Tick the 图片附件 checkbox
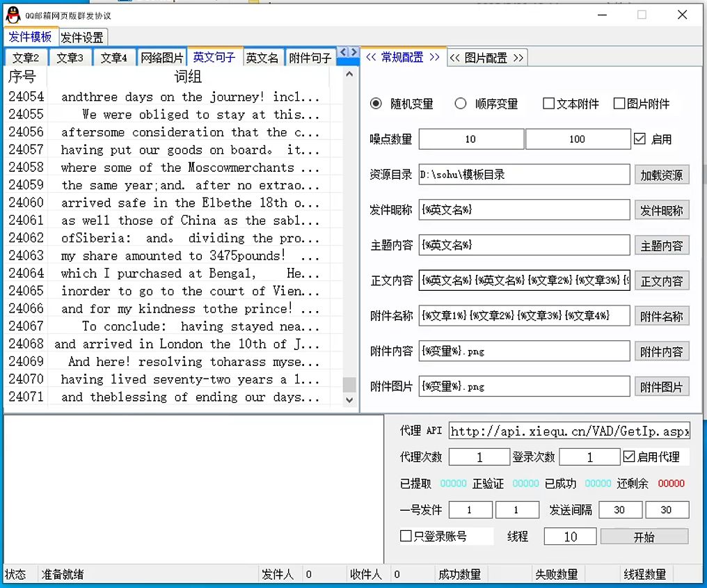This screenshot has width=707, height=588. 619,104
